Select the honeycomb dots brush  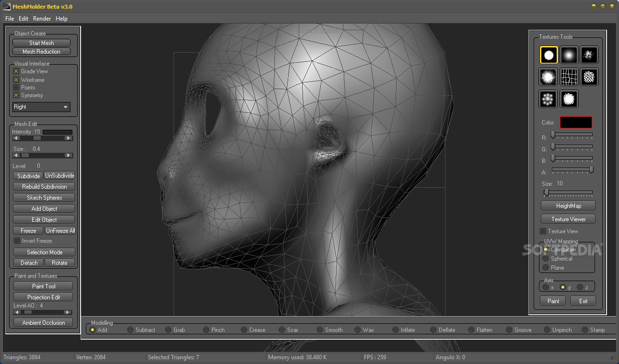tap(589, 77)
